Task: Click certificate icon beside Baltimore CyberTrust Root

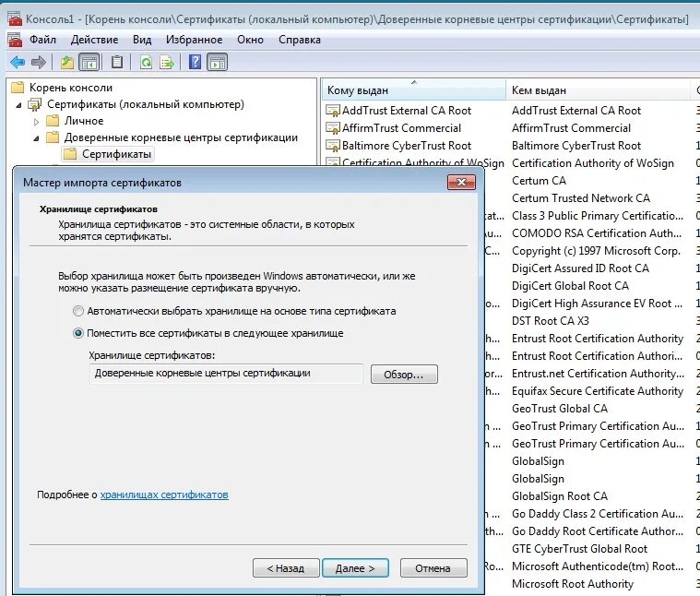Action: (x=333, y=146)
